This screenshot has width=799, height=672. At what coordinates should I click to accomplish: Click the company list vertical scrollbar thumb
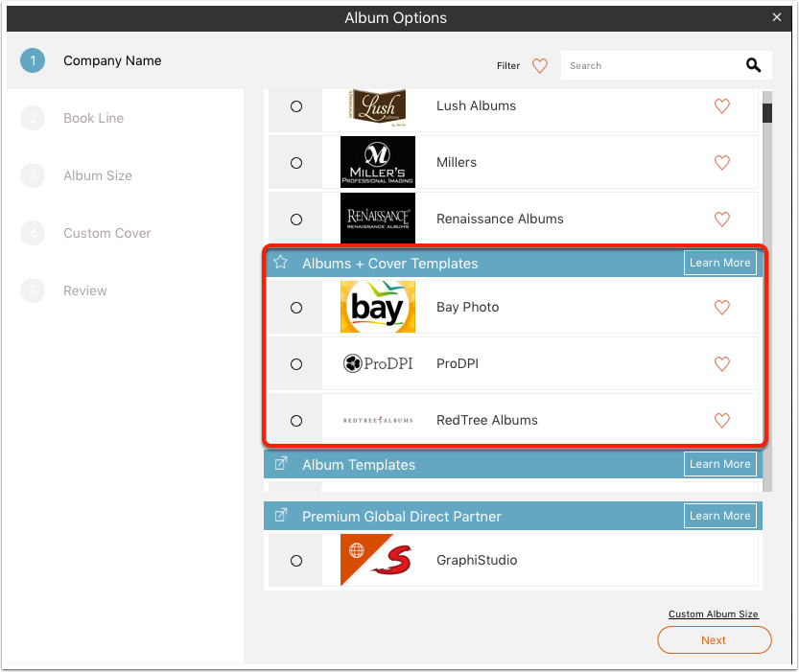tap(767, 113)
